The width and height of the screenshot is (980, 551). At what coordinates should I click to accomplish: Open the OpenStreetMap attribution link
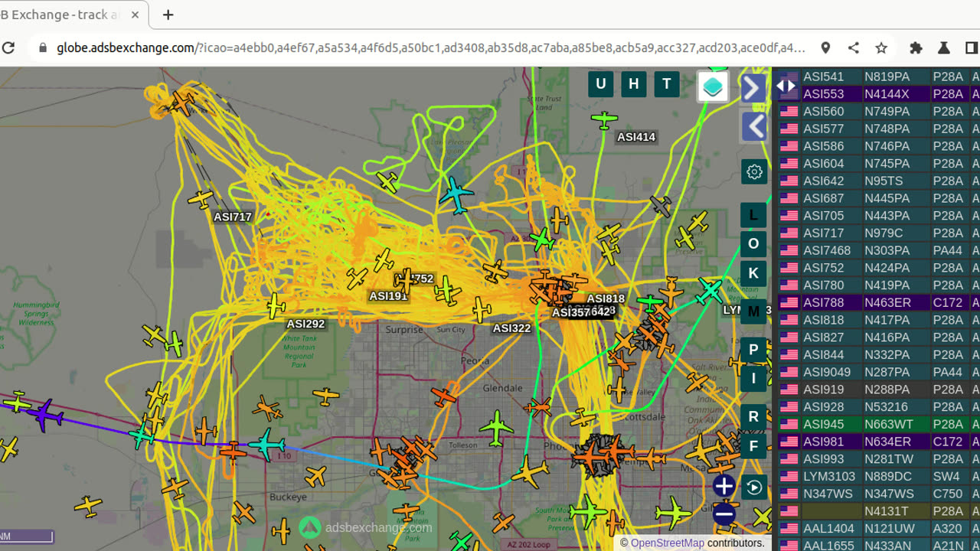coord(668,543)
